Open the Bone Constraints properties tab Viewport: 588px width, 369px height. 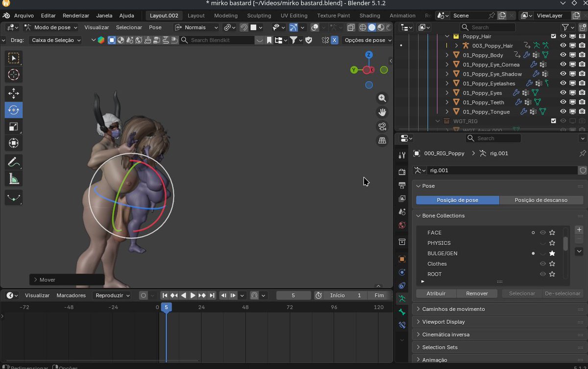[402, 325]
